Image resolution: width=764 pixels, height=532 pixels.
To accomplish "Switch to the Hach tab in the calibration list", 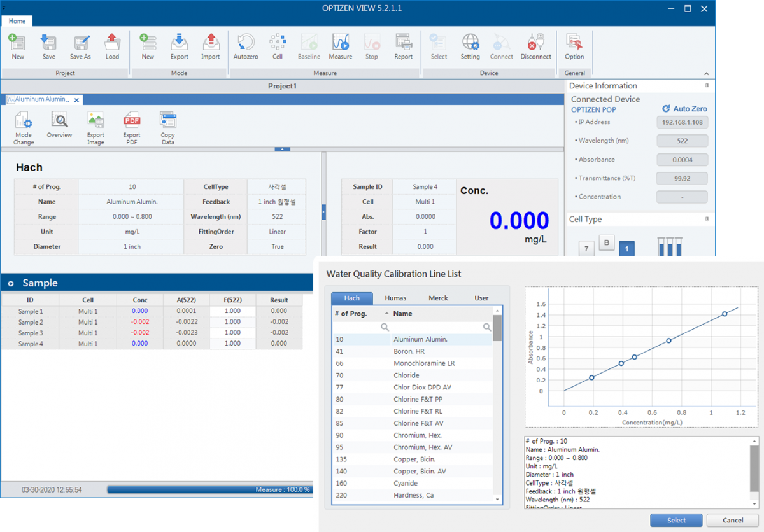I will (352, 298).
